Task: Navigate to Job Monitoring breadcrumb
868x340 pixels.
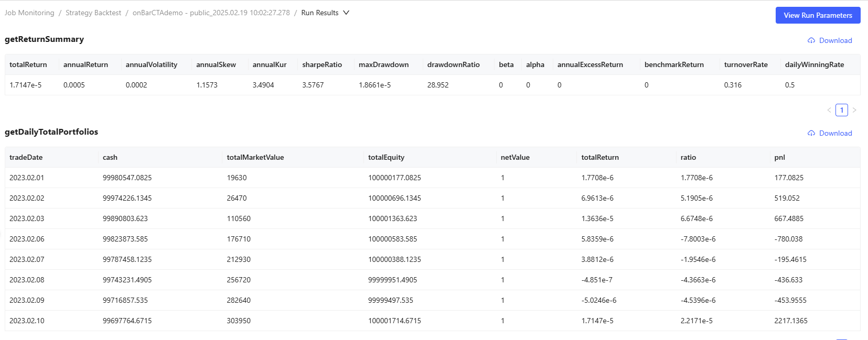Action: pos(29,13)
